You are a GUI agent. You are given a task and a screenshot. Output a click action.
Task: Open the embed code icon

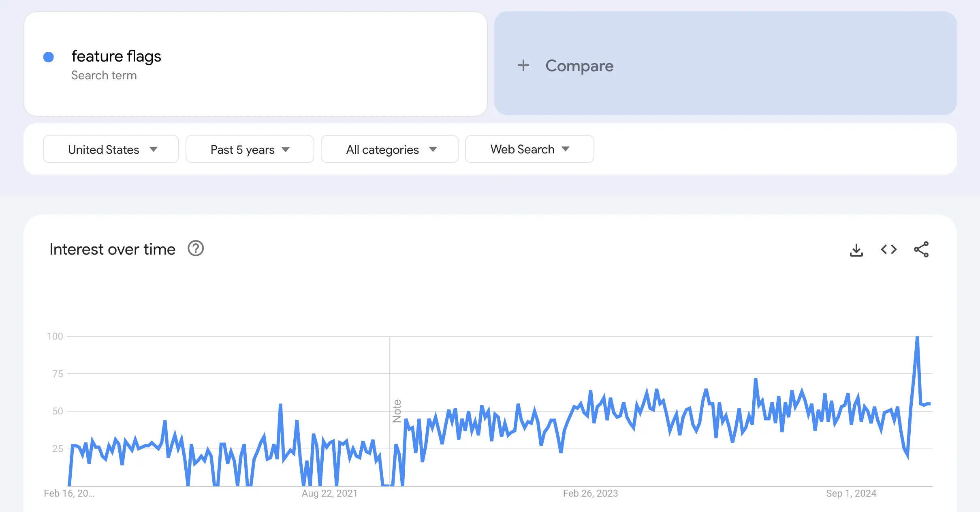889,249
